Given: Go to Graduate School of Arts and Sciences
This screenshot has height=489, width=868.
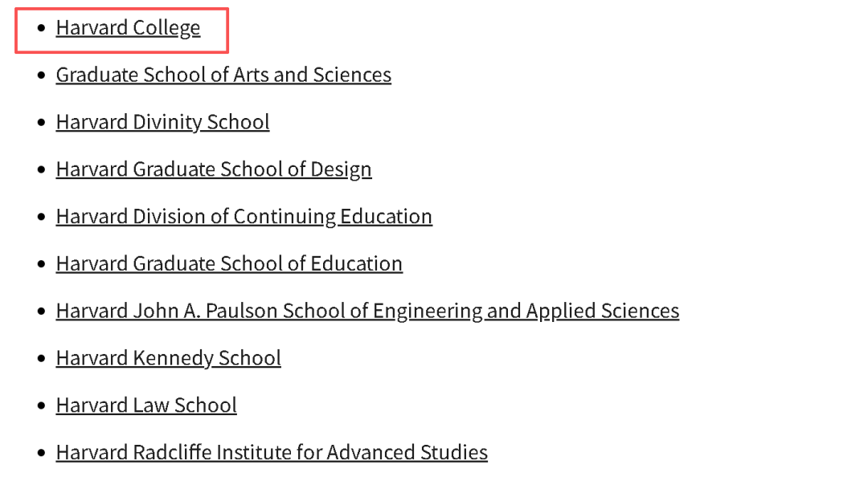Looking at the screenshot, I should 223,75.
